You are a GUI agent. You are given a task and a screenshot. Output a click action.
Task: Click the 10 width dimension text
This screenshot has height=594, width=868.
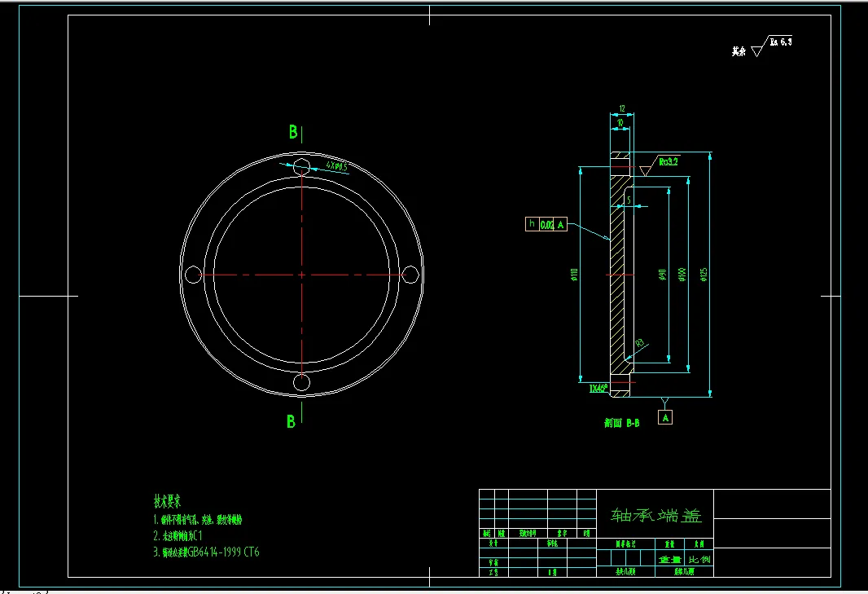620,122
